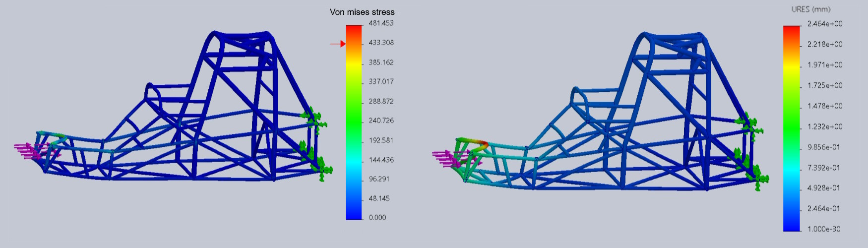This screenshot has height=248, width=868.
Task: Click lowest green fixture symbol on displacement model
Action: (x=759, y=178)
